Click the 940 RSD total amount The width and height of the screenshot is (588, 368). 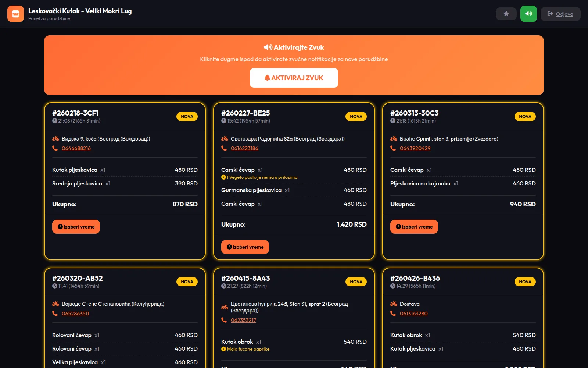tap(523, 204)
